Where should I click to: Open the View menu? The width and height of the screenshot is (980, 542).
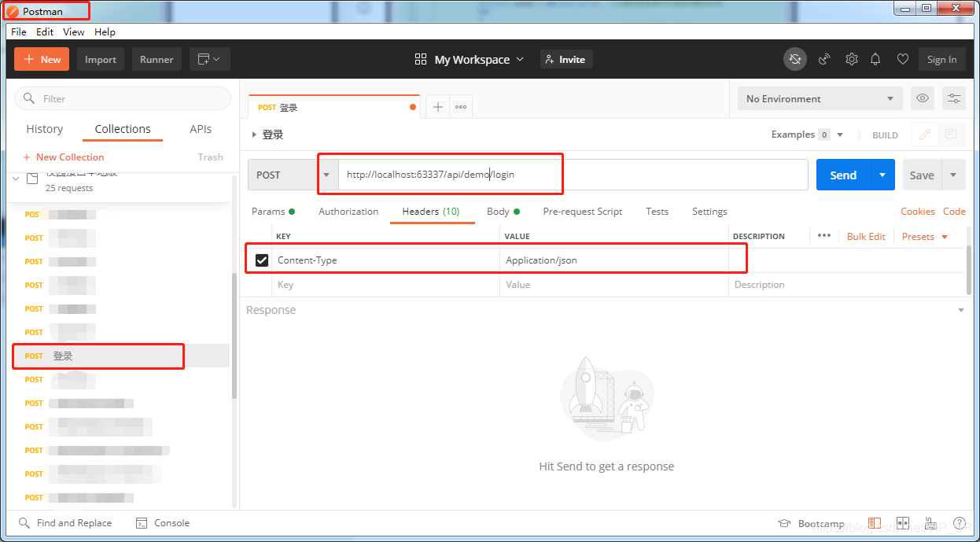pos(74,31)
